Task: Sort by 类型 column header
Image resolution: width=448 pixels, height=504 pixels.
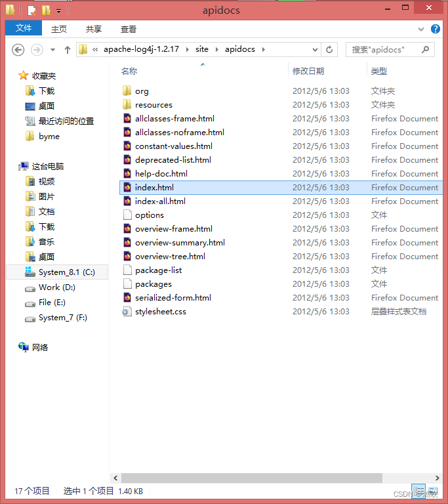Action: tap(379, 71)
